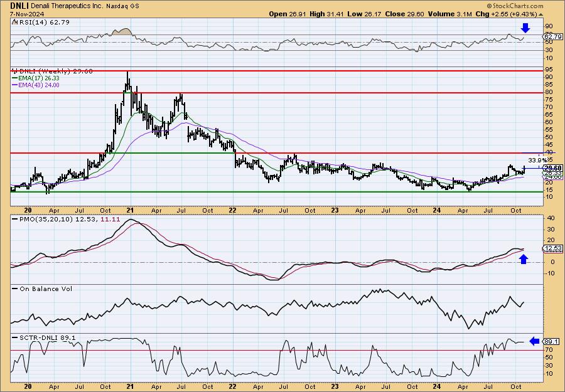Screen dimensions: 565x392
Task: Click the 65 label on the price axis
Action: (x=549, y=115)
